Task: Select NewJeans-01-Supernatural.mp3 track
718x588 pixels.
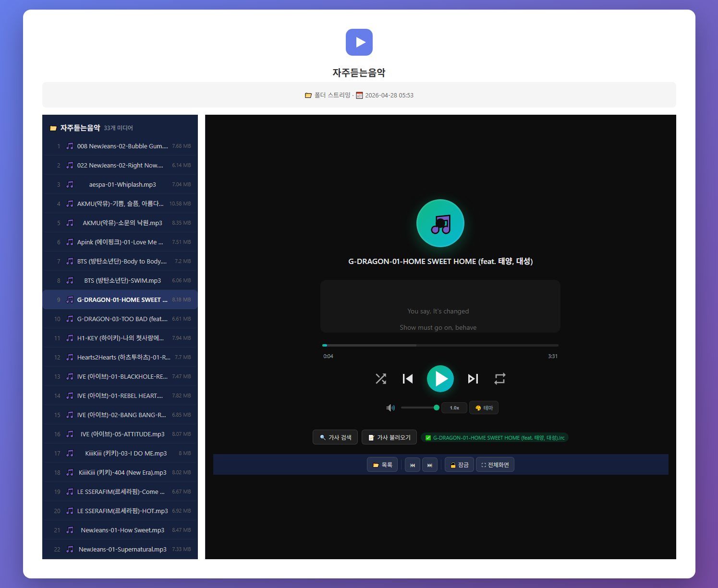Action: 122,549
